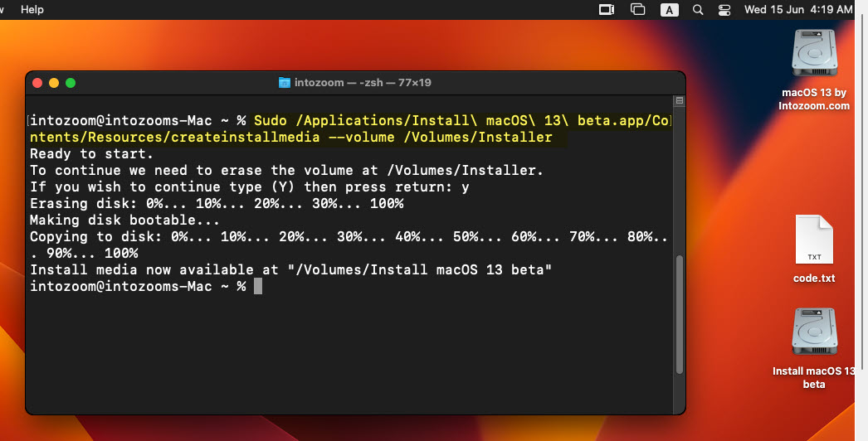Click the 'Making disk bootable...' line
868x441 pixels.
[124, 220]
